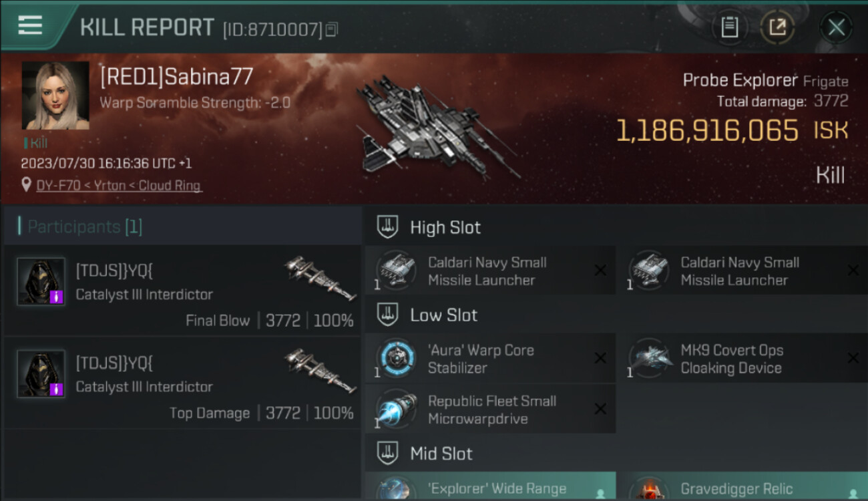Select first Caldari Navy Small Missile Launcher
This screenshot has height=501, width=868.
[x=490, y=271]
